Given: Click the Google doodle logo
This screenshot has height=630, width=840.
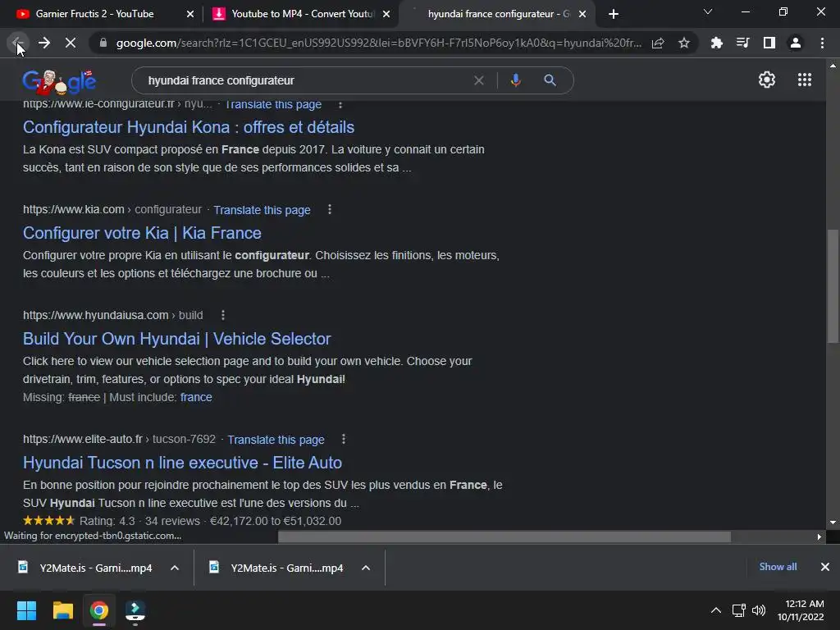Looking at the screenshot, I should pyautogui.click(x=59, y=81).
